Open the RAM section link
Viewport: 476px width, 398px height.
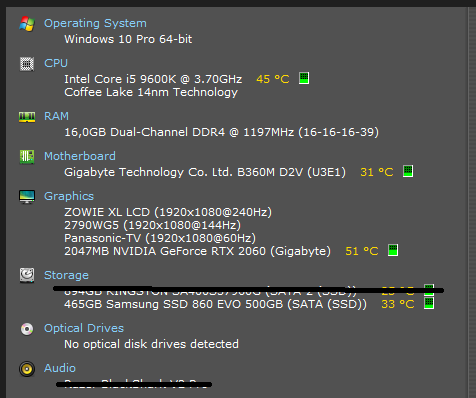click(x=56, y=116)
